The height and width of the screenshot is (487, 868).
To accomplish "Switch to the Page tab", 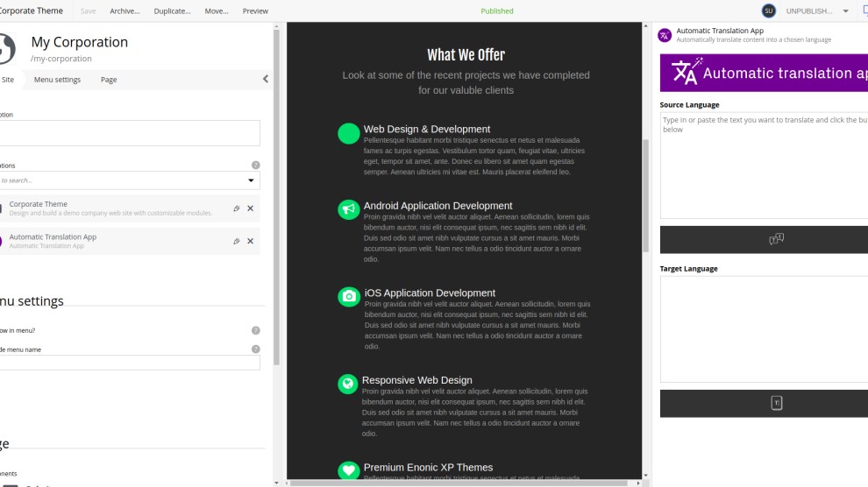I will tap(109, 80).
